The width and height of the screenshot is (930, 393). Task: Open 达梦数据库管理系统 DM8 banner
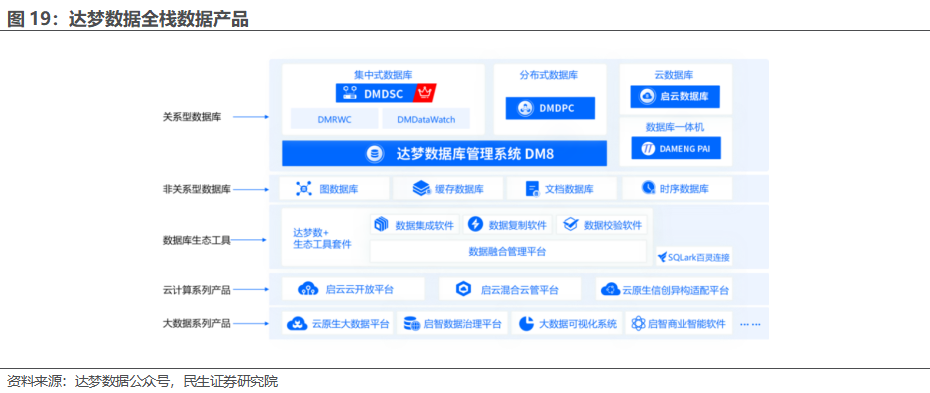click(x=444, y=154)
